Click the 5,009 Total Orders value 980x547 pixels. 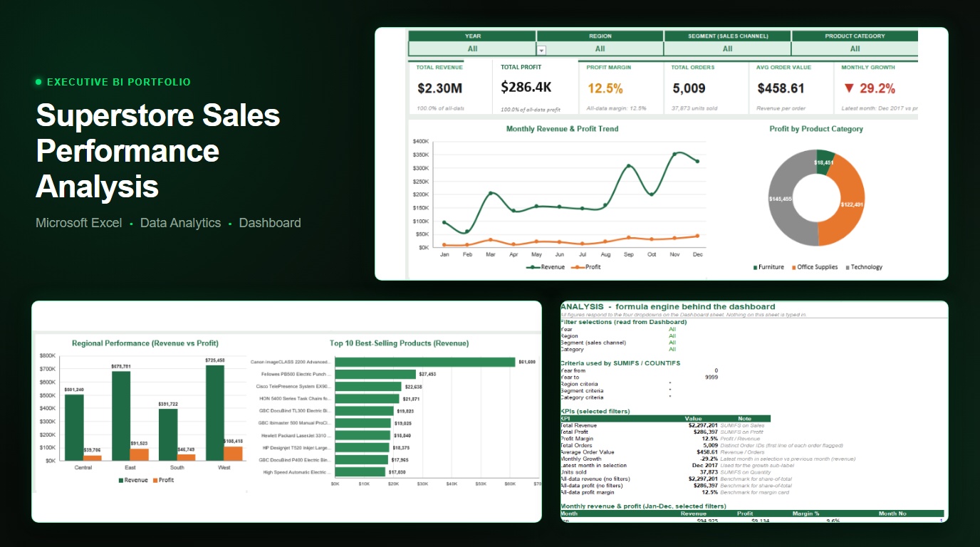tap(689, 88)
